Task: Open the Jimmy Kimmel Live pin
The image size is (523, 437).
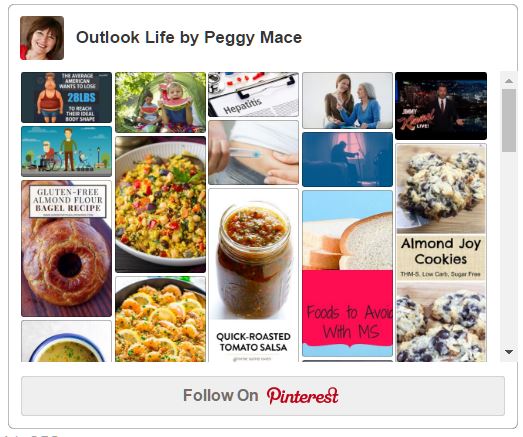Action: click(x=441, y=106)
